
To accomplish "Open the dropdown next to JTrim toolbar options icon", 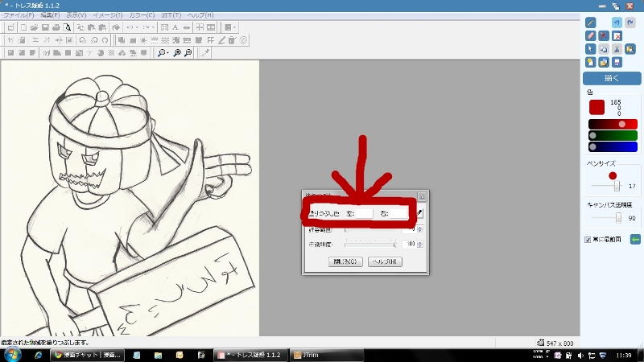I will 235,27.
